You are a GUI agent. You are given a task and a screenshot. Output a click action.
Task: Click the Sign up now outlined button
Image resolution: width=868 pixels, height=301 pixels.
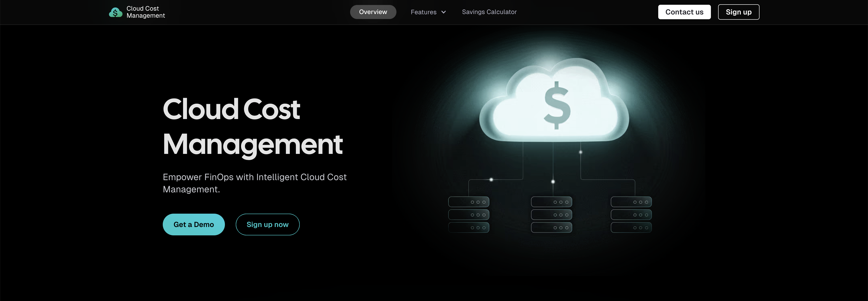click(x=267, y=225)
